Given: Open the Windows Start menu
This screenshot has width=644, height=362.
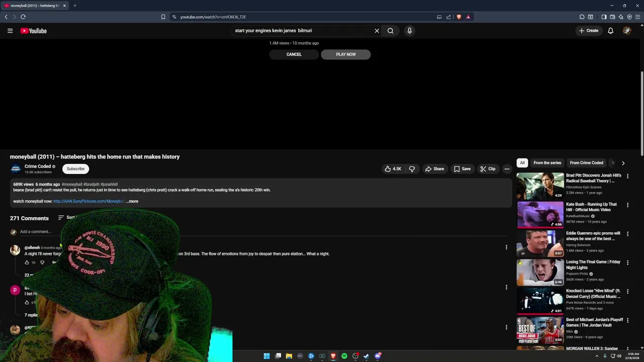Looking at the screenshot, I should pos(267,356).
